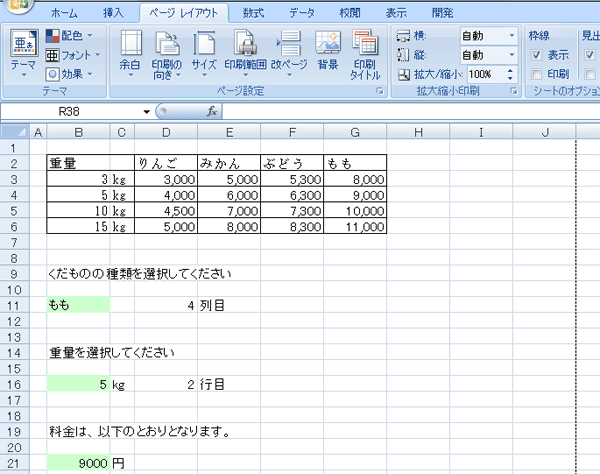Screen dimensions: 600x474
Task: Click the fx insert function button
Action: (212, 112)
